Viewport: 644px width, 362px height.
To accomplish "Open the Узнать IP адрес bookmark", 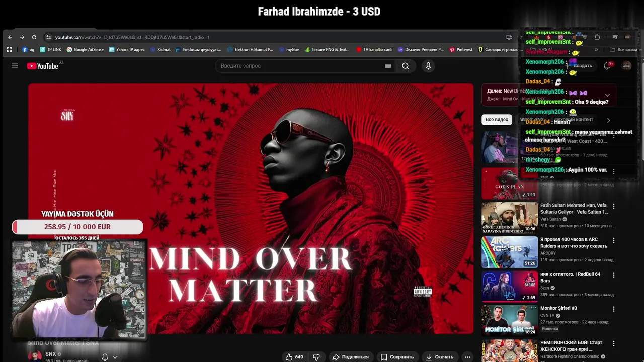I will point(126,50).
